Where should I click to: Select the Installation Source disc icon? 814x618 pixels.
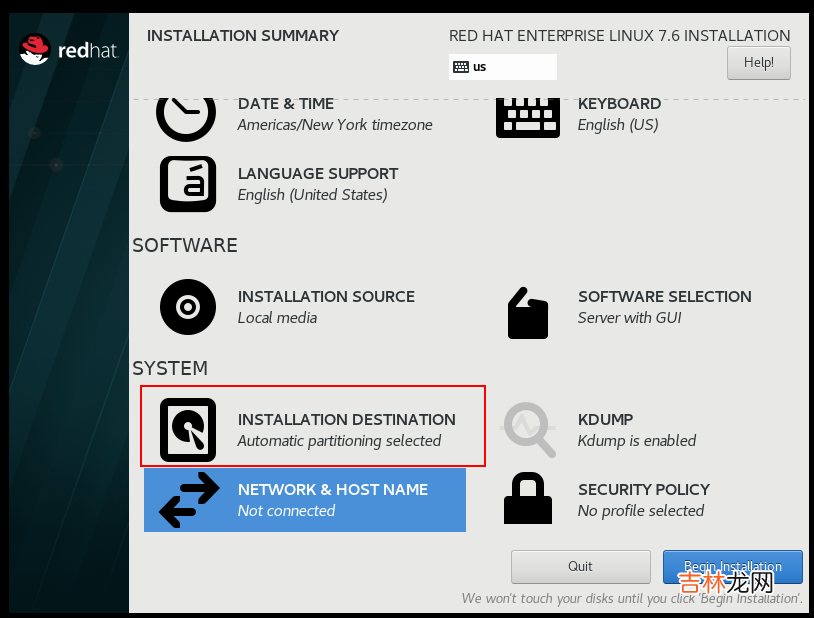click(188, 307)
